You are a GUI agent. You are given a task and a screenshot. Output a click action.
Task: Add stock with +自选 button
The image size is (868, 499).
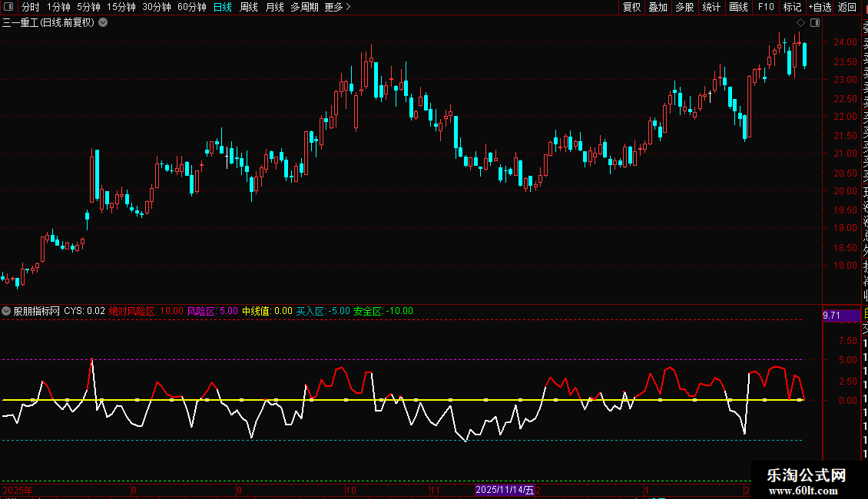[820, 7]
